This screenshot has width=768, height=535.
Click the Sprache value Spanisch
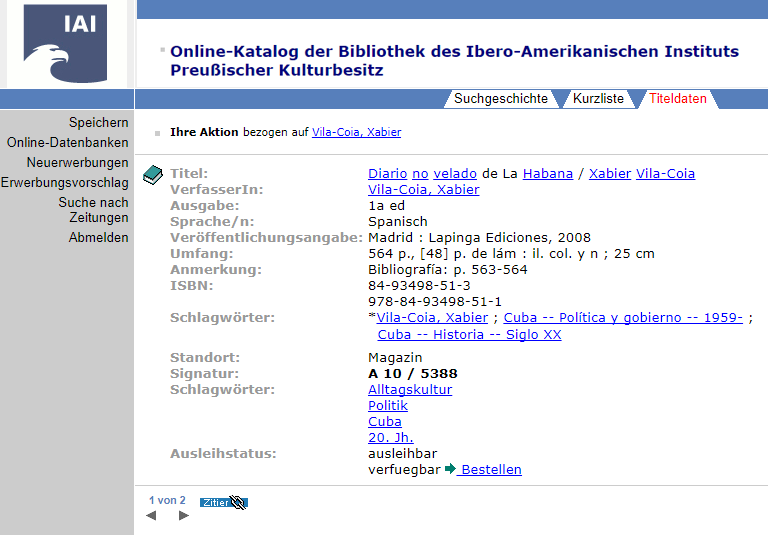[398, 221]
